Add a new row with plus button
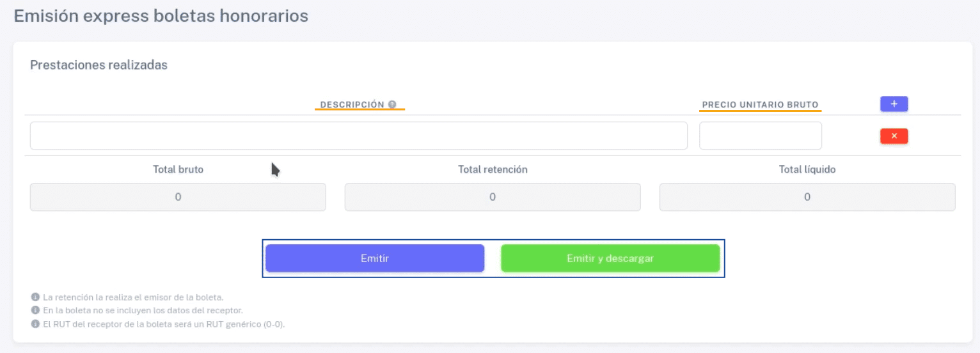The image size is (980, 353). click(x=894, y=104)
